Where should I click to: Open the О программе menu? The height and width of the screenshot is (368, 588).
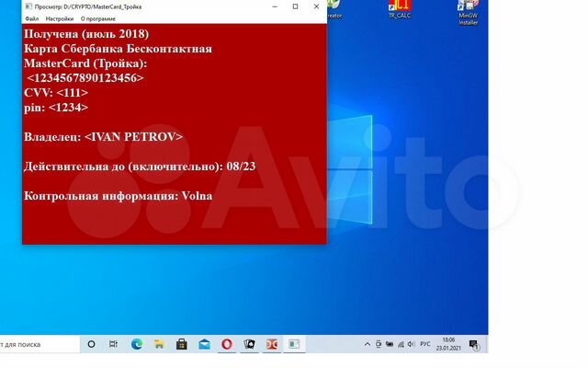[x=98, y=18]
